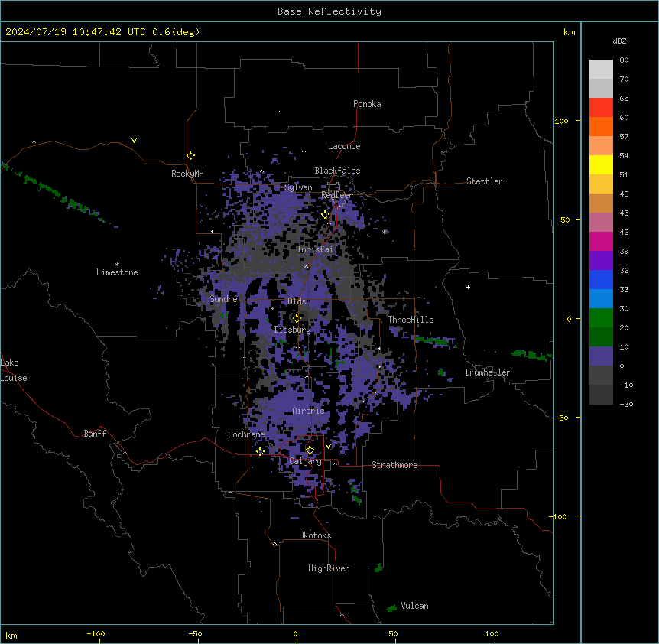The image size is (659, 644).
Task: Click the green 30 dBZ legend swatch
Action: click(x=601, y=318)
